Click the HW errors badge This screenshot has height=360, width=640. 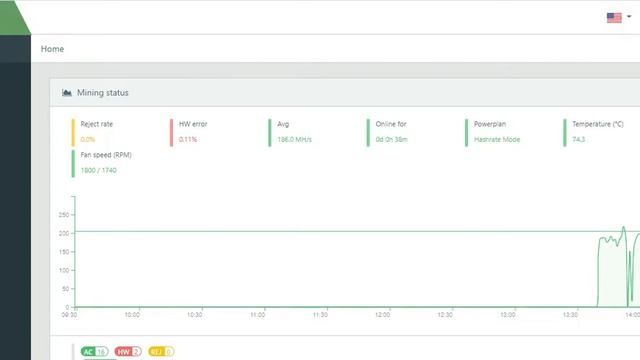tap(128, 351)
